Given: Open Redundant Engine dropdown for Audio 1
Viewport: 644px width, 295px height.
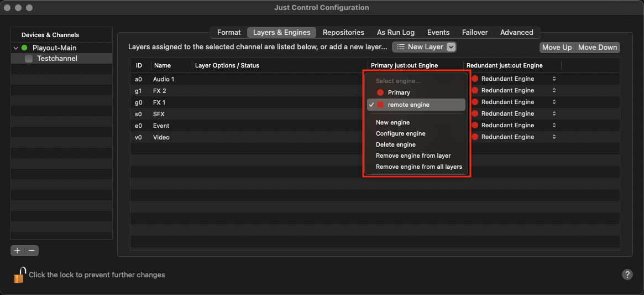Looking at the screenshot, I should [x=514, y=79].
